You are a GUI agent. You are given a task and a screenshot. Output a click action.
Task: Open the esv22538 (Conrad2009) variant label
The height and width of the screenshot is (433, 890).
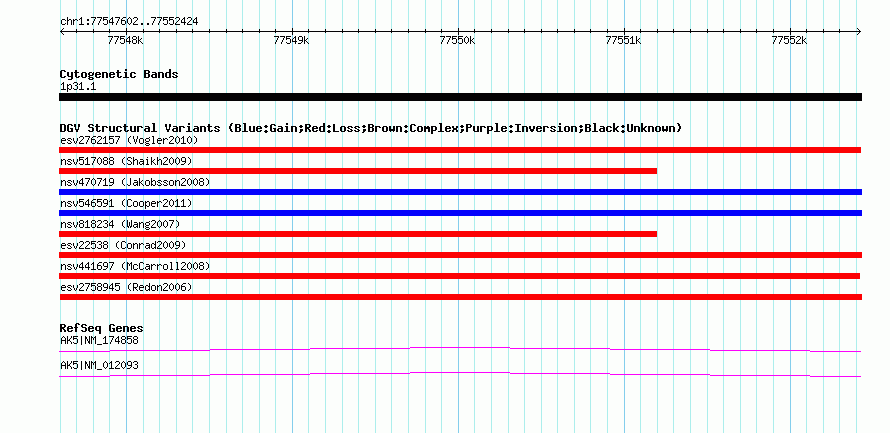click(x=123, y=245)
